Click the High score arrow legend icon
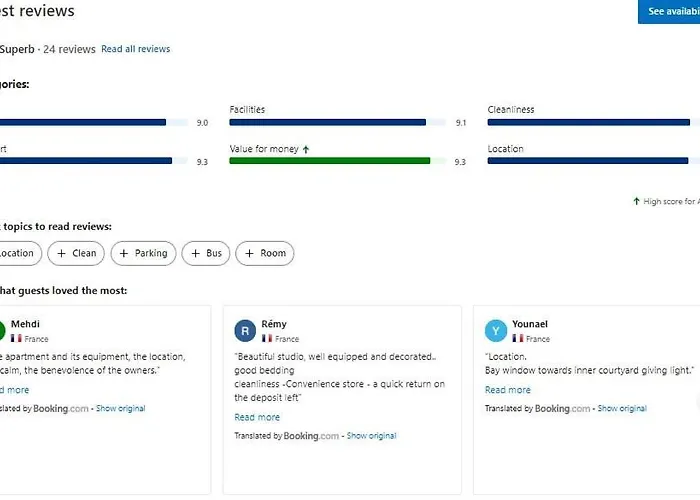The width and height of the screenshot is (700, 500). [636, 201]
